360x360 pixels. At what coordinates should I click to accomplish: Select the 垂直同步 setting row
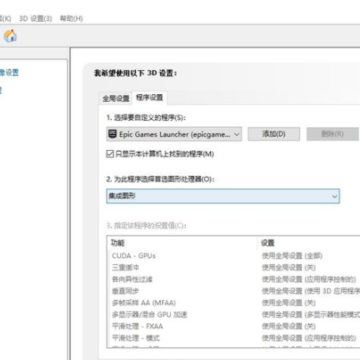(233, 291)
